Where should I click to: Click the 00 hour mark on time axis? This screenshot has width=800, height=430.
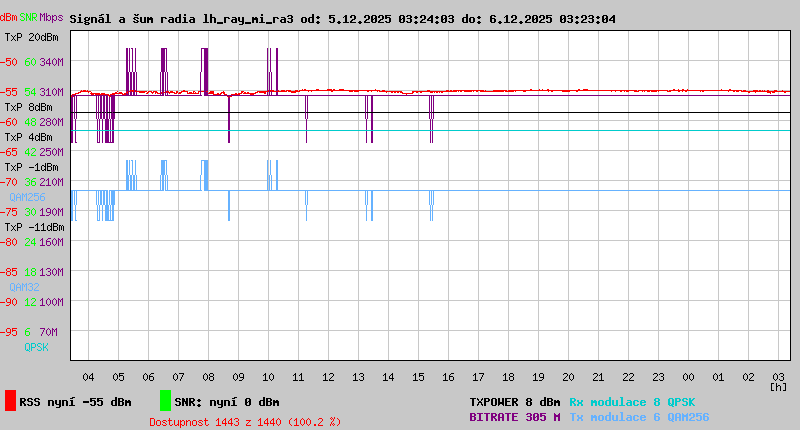(689, 376)
